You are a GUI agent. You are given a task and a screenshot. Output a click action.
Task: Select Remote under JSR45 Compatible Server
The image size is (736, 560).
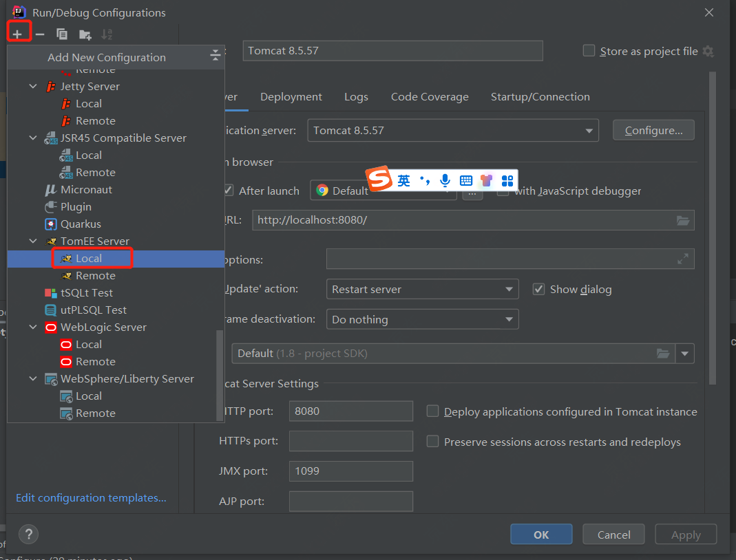point(95,173)
